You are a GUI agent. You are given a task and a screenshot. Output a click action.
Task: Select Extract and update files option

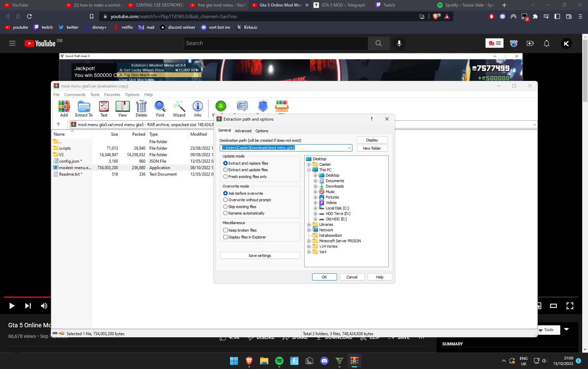226,170
